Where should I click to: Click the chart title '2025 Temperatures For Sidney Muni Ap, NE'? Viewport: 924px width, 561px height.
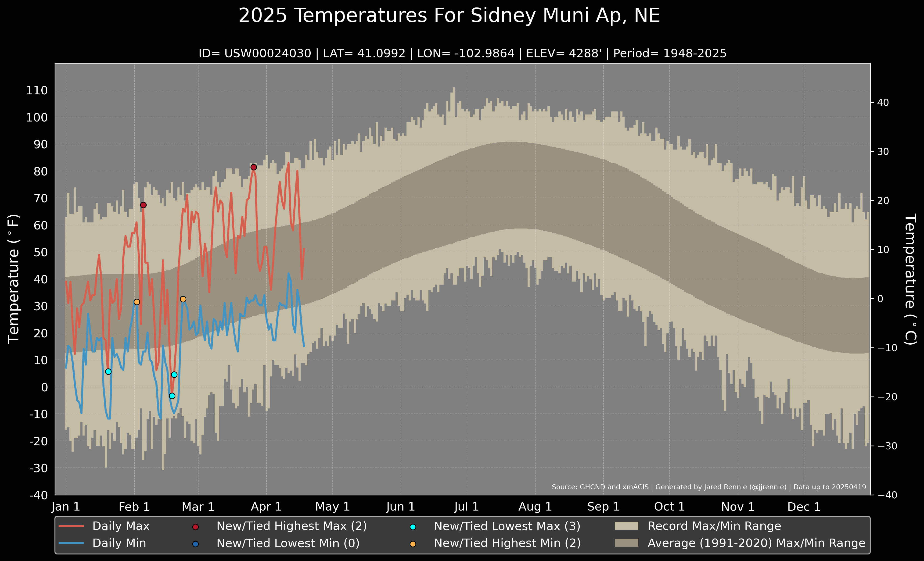click(449, 16)
